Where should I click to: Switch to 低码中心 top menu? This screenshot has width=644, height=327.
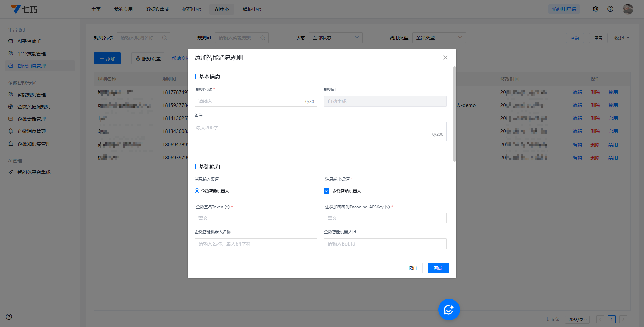pyautogui.click(x=192, y=9)
